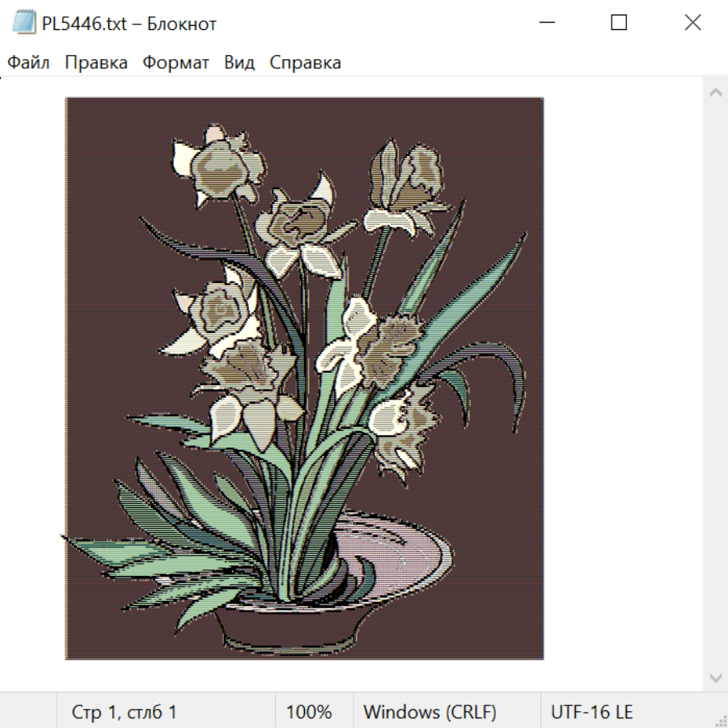Maximize the Notepad window
The height and width of the screenshot is (728, 728).
click(x=619, y=23)
